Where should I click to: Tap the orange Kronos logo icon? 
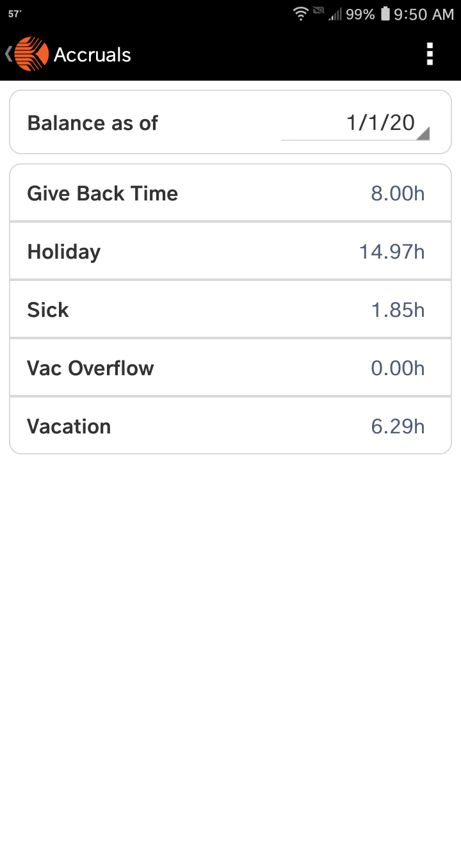[31, 54]
